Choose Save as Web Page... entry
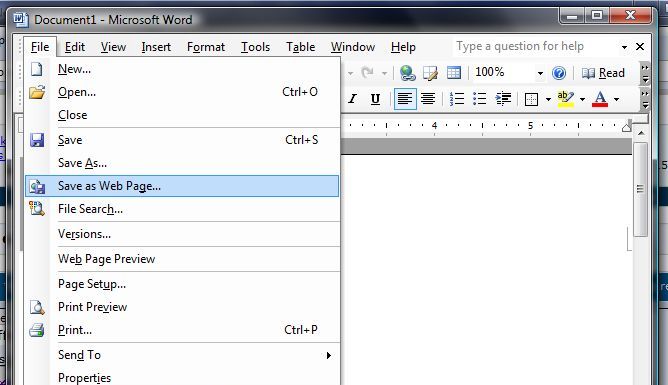The width and height of the screenshot is (668, 385). tap(182, 186)
